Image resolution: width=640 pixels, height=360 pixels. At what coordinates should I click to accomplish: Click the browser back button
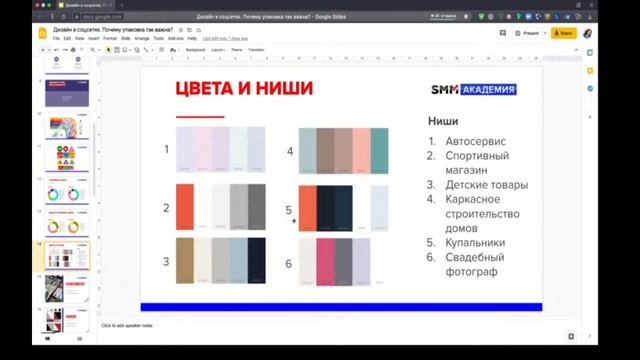pos(40,17)
